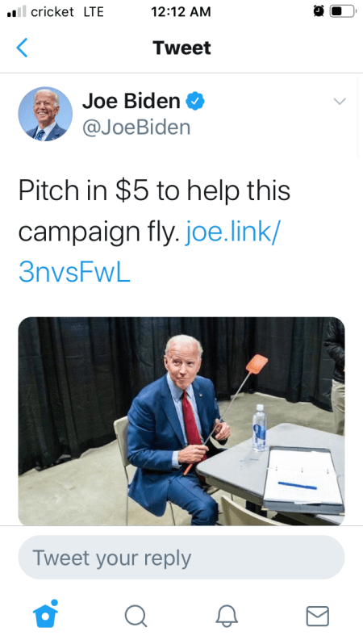
Task: Open the Messages envelope tab
Action: pyautogui.click(x=317, y=616)
